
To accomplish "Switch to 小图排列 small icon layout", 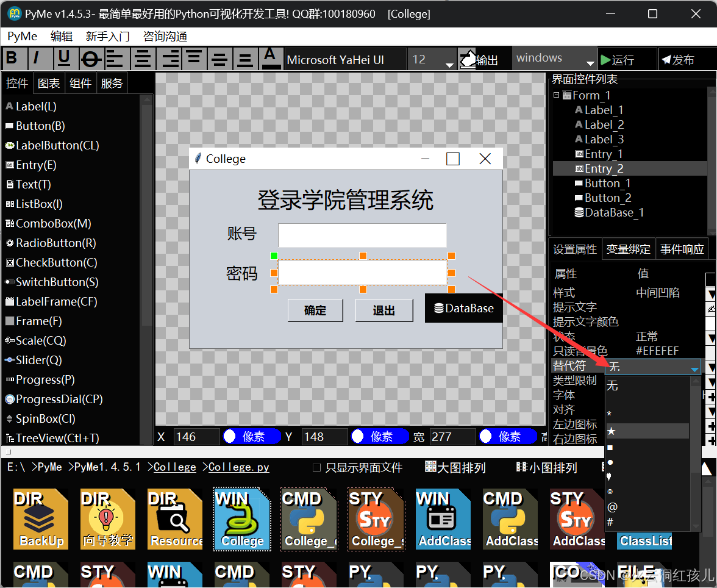I will pyautogui.click(x=546, y=468).
